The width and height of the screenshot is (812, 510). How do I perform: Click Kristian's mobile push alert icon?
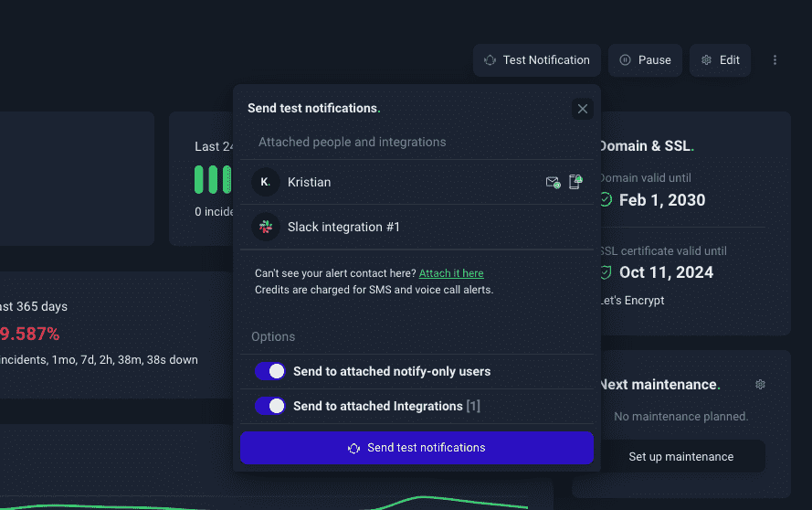click(x=575, y=182)
